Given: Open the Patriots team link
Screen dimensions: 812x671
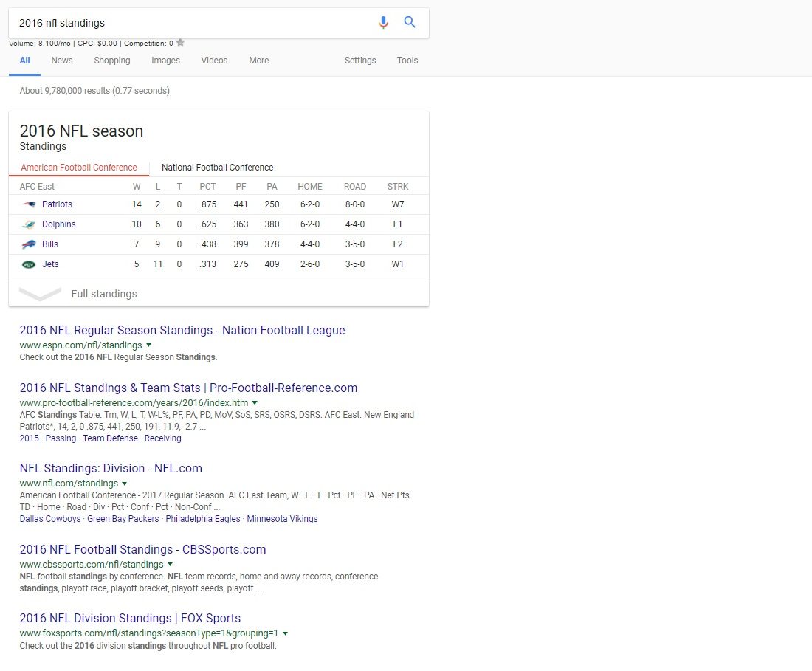Looking at the screenshot, I should (x=57, y=204).
